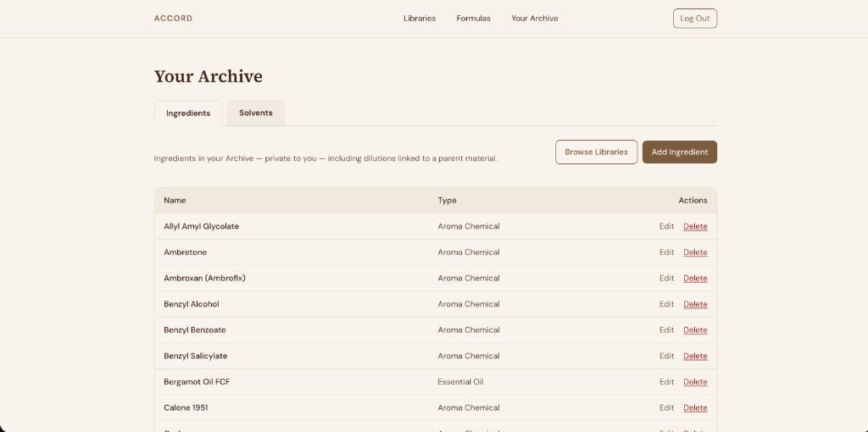Delete Benzyl Benzoate ingredient
Viewport: 868px width, 432px height.
tap(695, 330)
